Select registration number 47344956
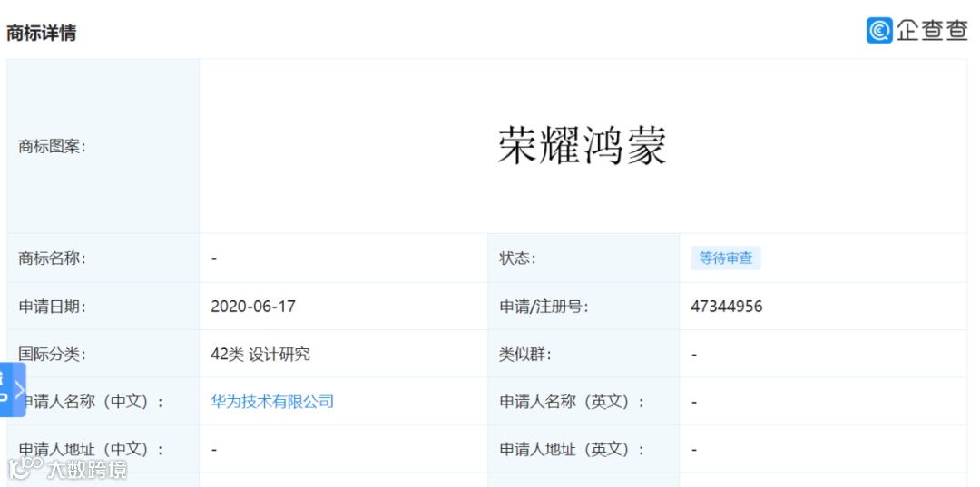 tap(727, 307)
